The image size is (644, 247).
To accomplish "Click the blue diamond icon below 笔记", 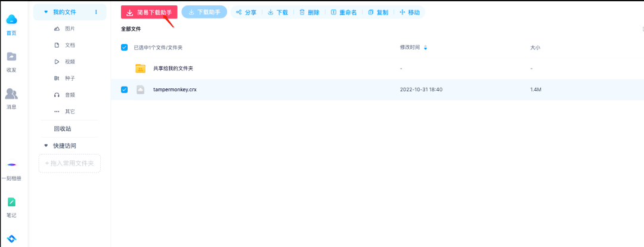I will point(11,239).
